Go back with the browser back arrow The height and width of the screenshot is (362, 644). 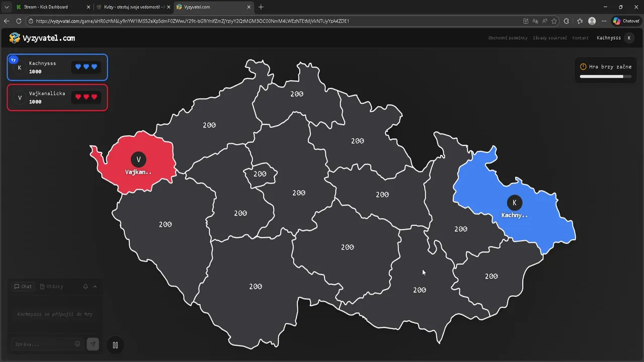pos(7,21)
